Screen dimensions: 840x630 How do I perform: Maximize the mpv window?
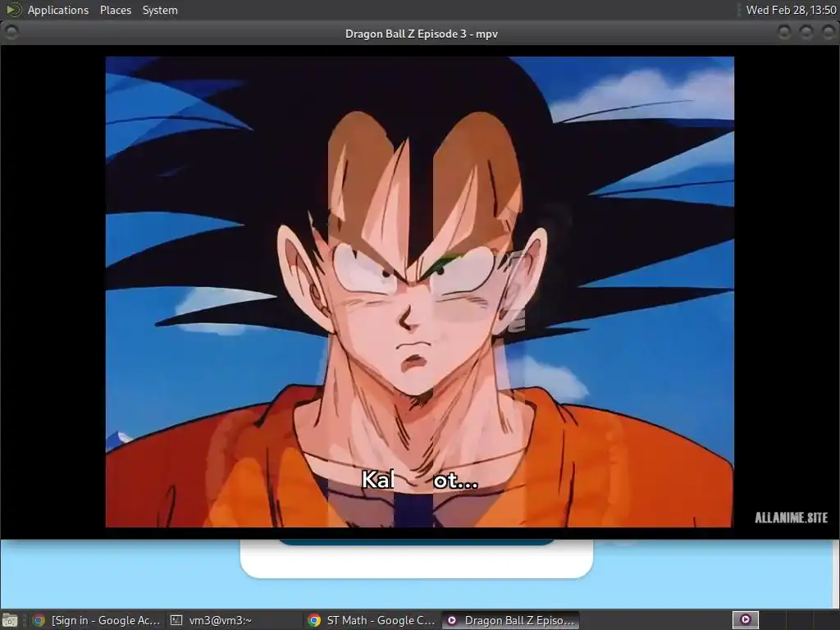[x=806, y=33]
